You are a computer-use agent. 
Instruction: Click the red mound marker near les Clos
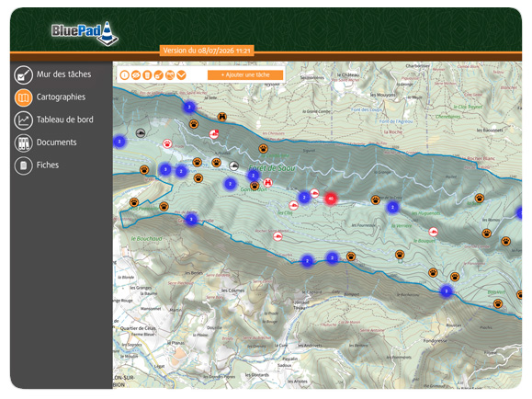tap(293, 205)
